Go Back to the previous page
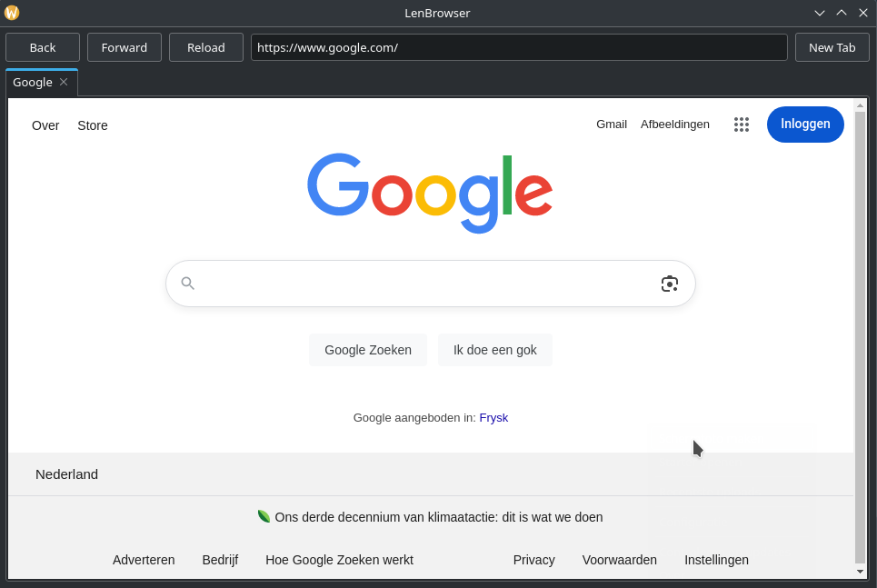 (x=43, y=47)
